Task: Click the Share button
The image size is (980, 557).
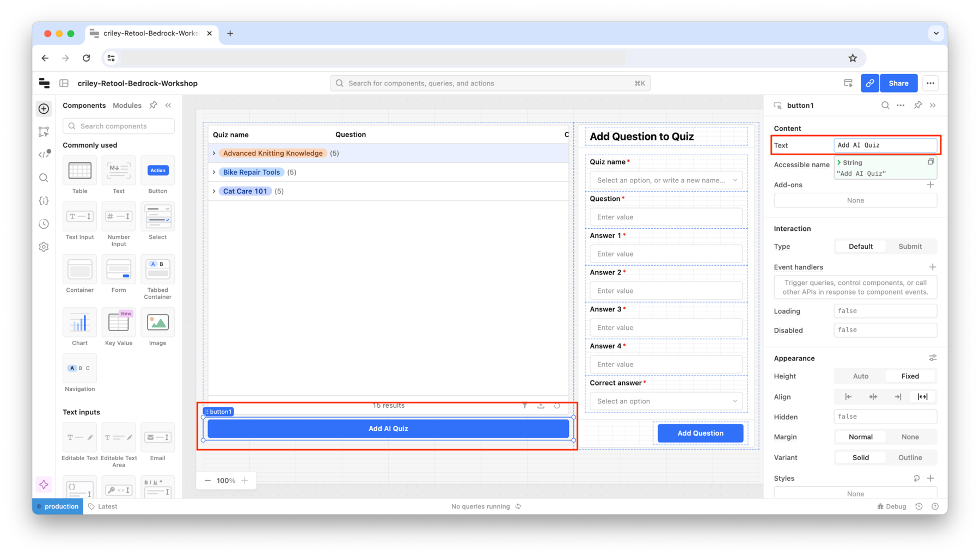Action: (898, 83)
